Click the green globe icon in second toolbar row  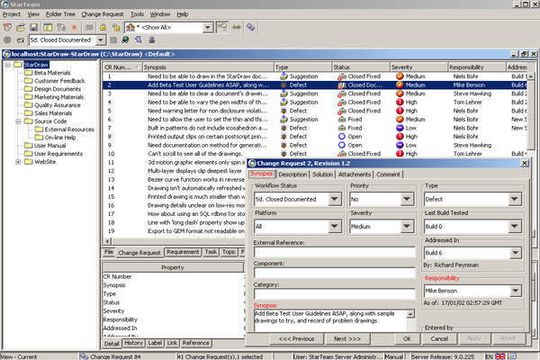pos(125,40)
